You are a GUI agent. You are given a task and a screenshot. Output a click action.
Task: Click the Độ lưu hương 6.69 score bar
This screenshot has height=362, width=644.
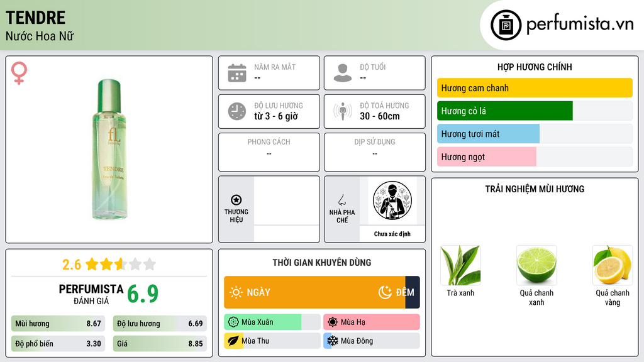(160, 324)
